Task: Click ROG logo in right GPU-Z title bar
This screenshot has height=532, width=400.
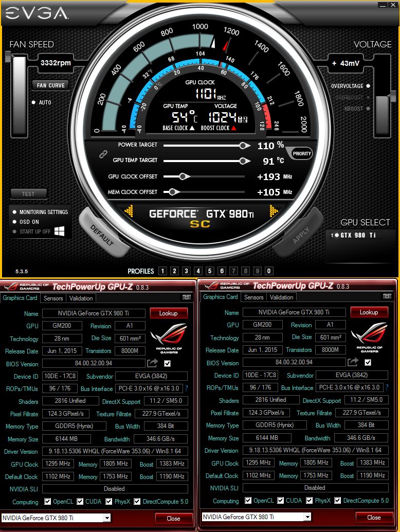Action: (x=211, y=286)
